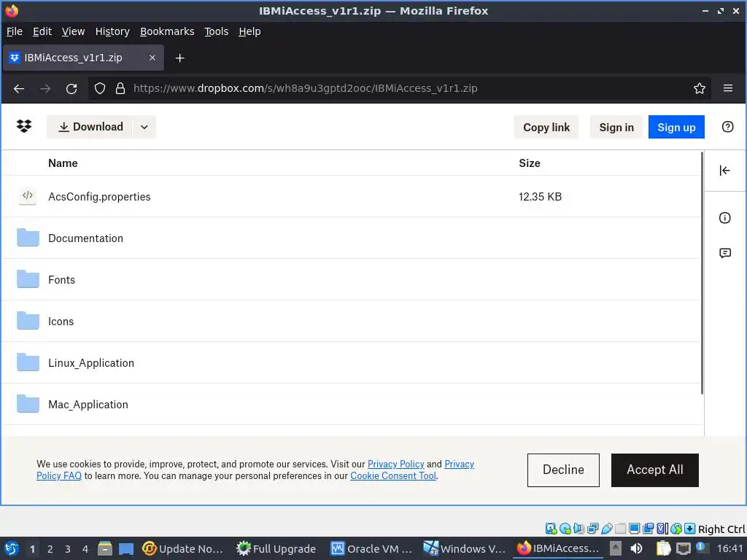Click the VirtualBox keyboard capture arrow icon
This screenshot has width=747, height=560.
690,529
